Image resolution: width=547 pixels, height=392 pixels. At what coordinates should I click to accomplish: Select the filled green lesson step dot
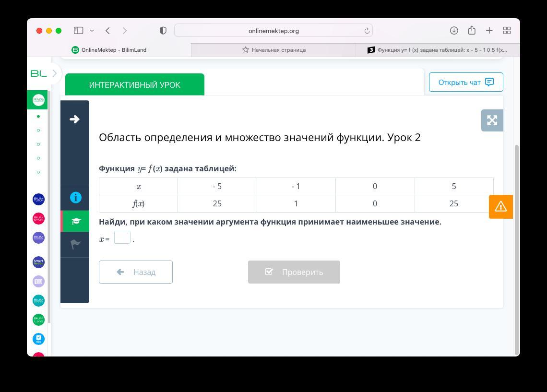[x=38, y=117]
